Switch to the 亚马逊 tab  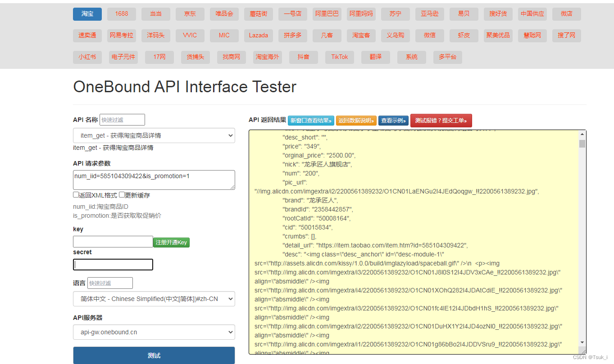tap(430, 14)
